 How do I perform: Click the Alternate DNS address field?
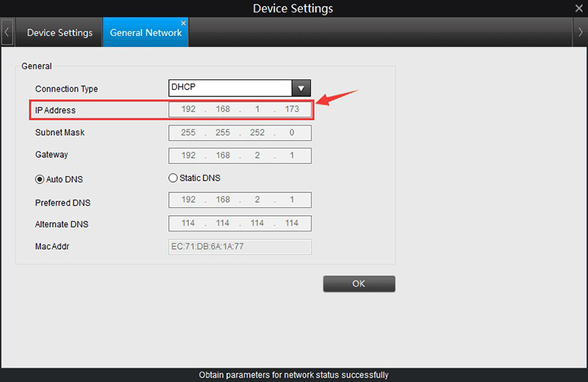click(x=240, y=223)
